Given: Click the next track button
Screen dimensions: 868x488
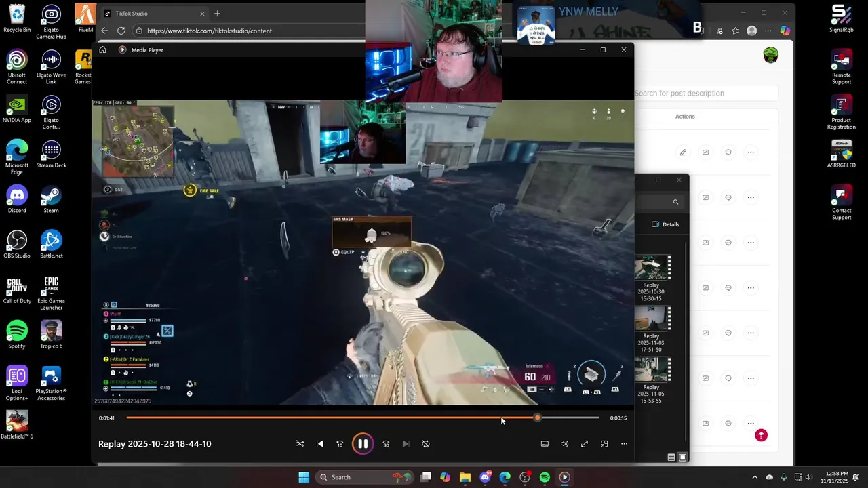Looking at the screenshot, I should [x=406, y=444].
